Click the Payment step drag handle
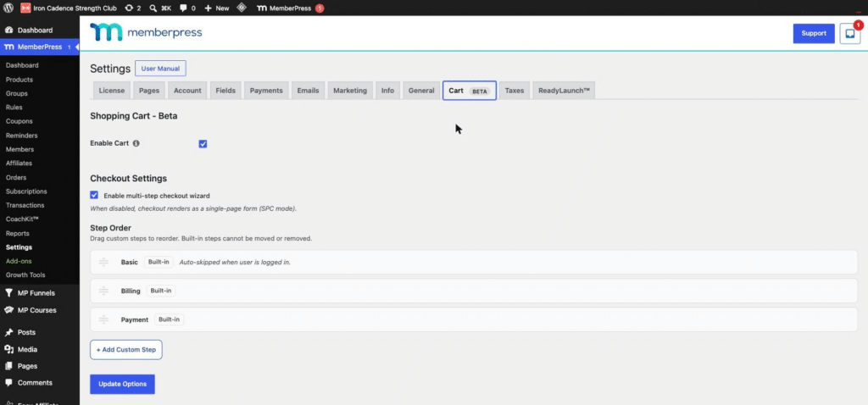Image resolution: width=868 pixels, height=405 pixels. click(x=103, y=319)
